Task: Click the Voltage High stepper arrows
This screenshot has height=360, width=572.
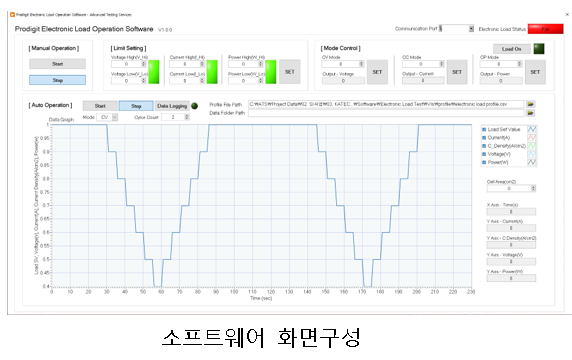Action: click(143, 64)
